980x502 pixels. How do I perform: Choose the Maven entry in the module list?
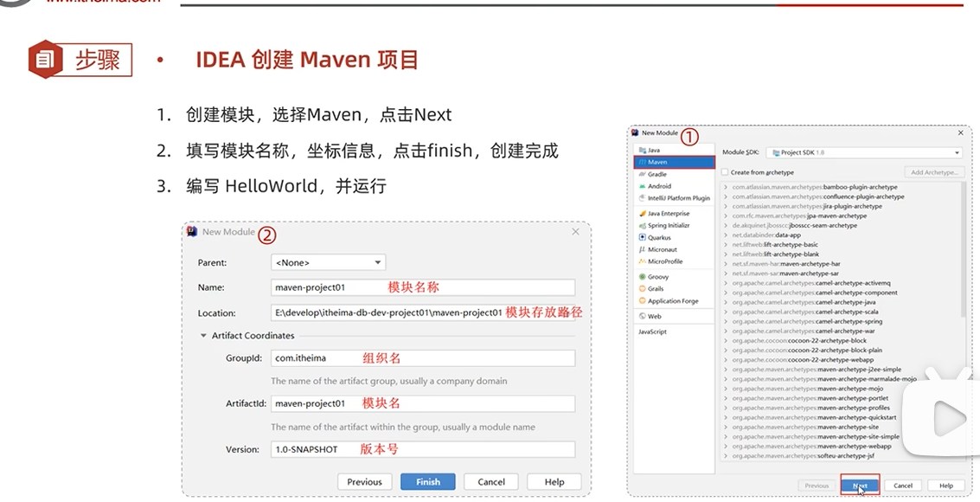(x=674, y=162)
